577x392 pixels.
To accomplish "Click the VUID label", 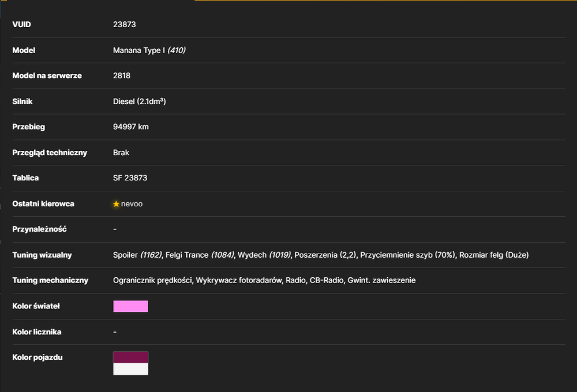I will (21, 24).
